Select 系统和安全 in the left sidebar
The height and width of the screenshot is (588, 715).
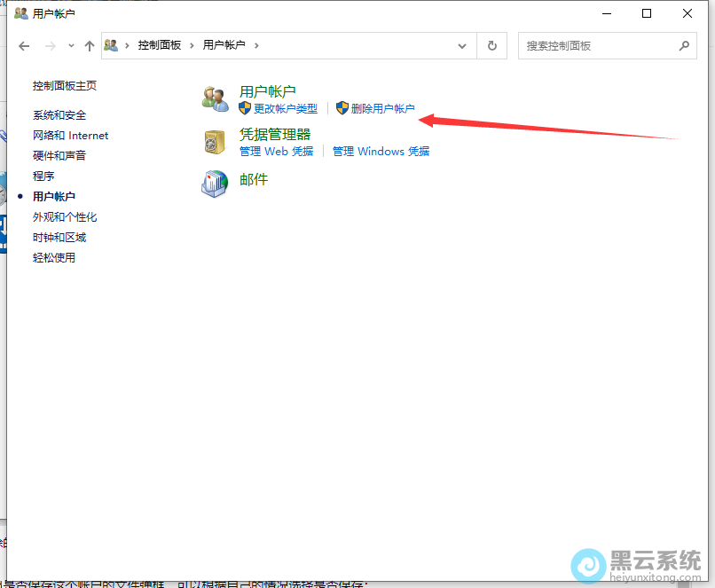pyautogui.click(x=59, y=115)
